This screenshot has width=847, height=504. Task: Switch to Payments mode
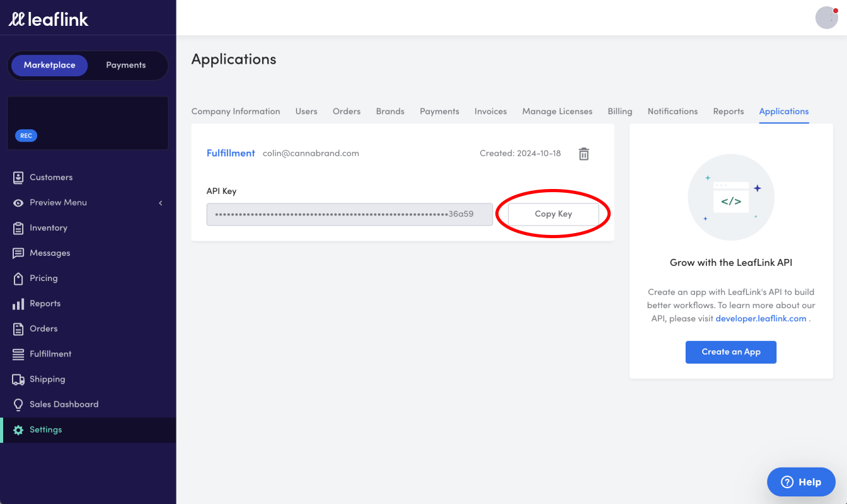(x=126, y=65)
